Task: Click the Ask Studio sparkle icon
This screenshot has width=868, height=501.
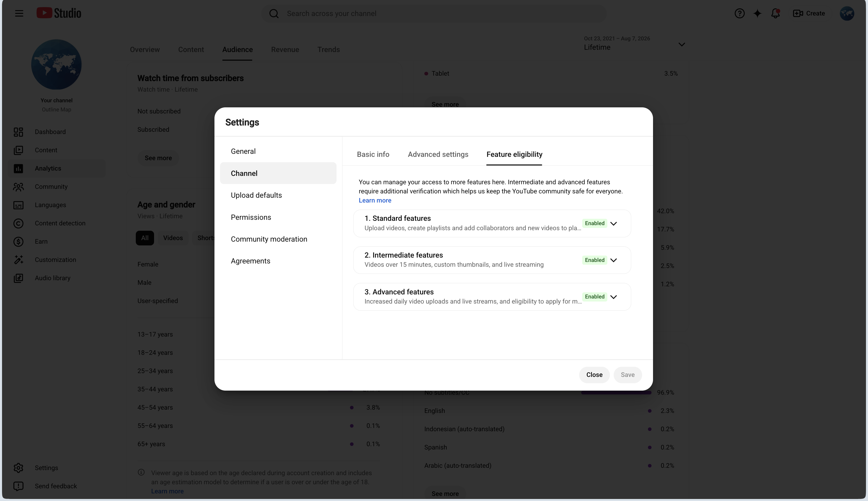Action: pos(757,13)
